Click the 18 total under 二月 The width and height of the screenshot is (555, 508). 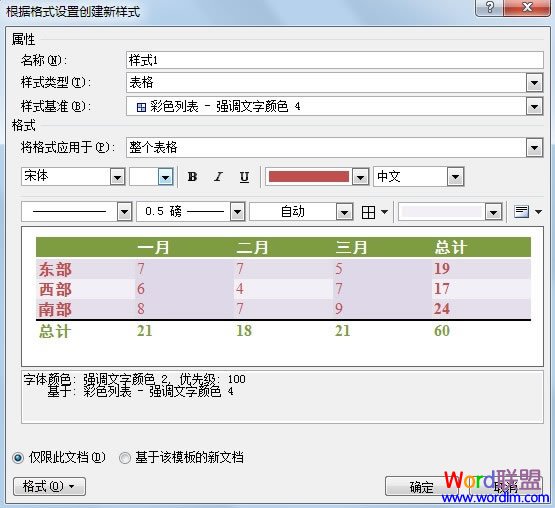point(244,331)
